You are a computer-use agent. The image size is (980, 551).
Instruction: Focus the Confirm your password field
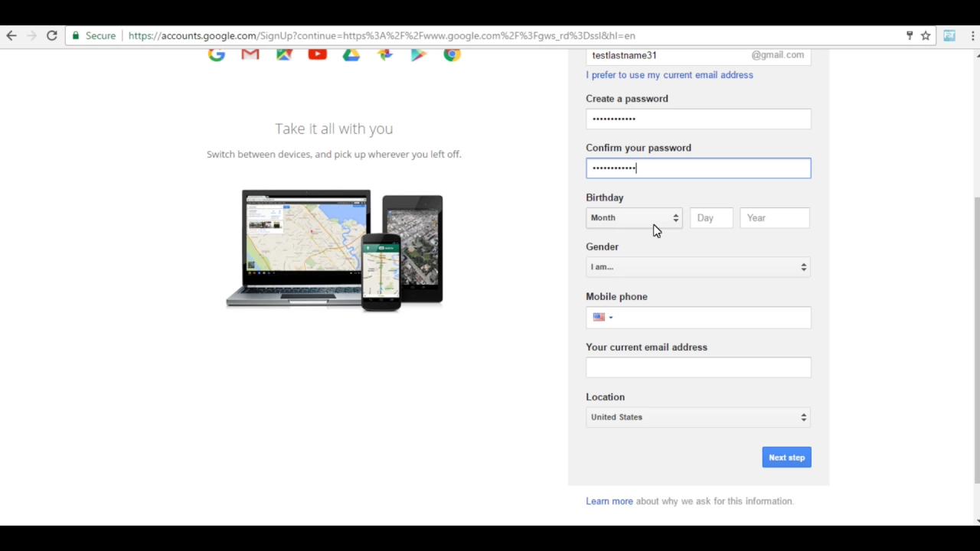698,168
